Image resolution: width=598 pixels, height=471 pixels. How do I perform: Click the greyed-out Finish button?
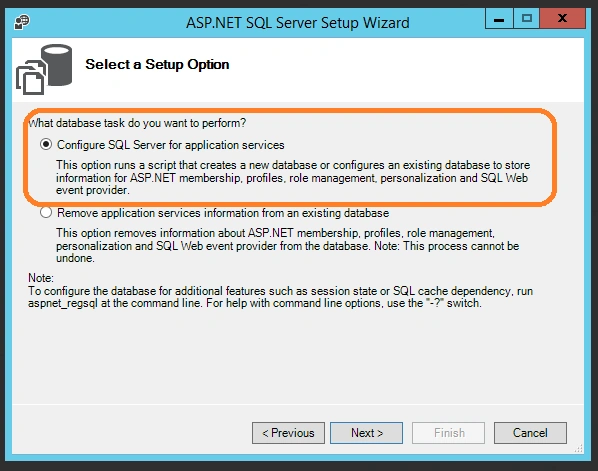tap(448, 433)
